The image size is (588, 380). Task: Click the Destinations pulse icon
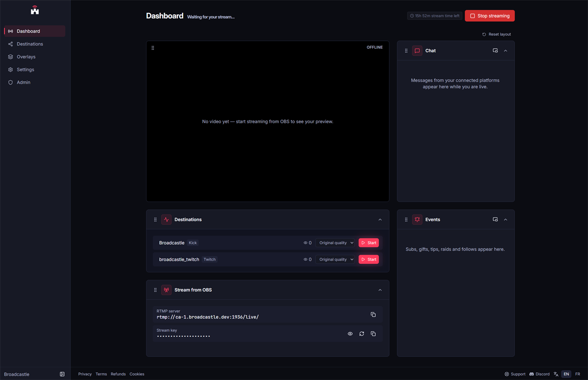coord(166,220)
